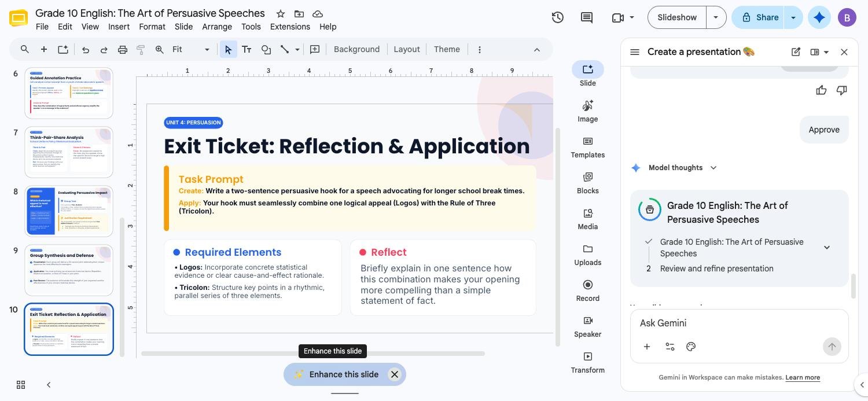Viewport: 868px width, 401px height.
Task: Click the Share button
Action: pos(759,17)
